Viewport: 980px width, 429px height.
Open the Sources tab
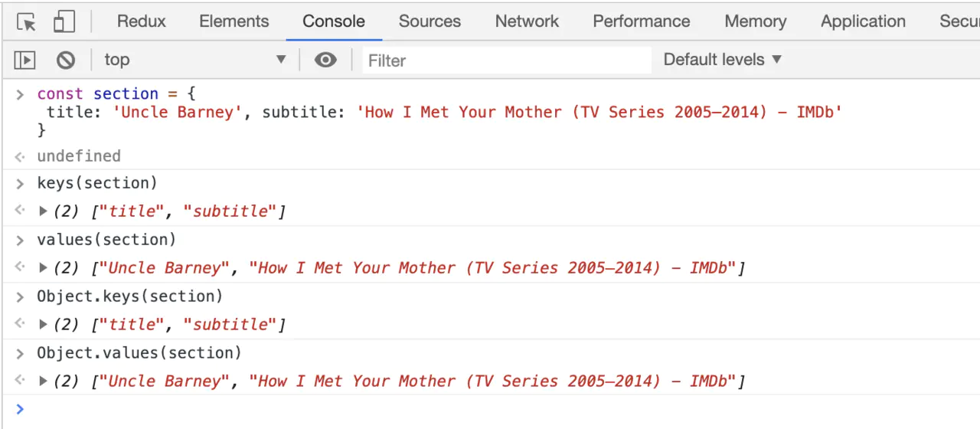pyautogui.click(x=430, y=21)
